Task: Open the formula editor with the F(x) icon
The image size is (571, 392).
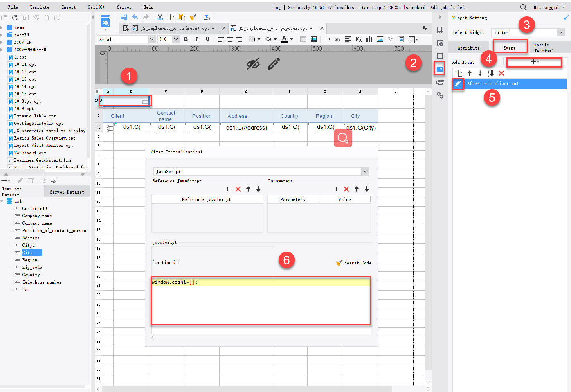Action: click(x=358, y=39)
